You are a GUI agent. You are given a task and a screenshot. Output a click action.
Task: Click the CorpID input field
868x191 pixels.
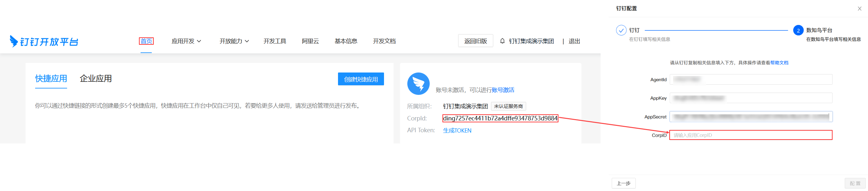pyautogui.click(x=751, y=135)
